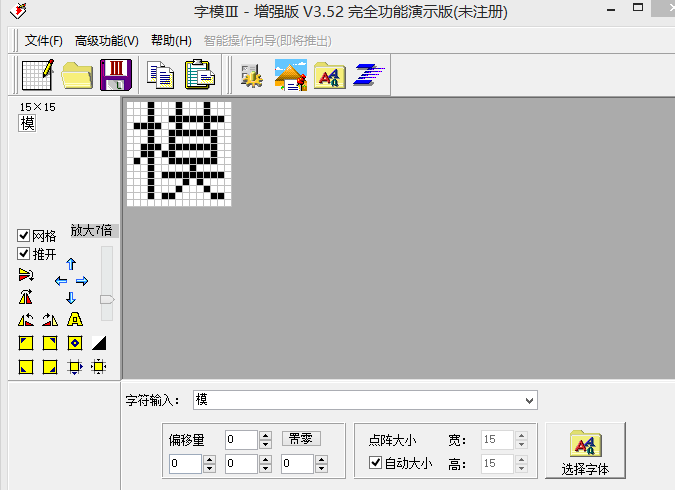Align glyph to bottom-left corner icon

[26, 367]
